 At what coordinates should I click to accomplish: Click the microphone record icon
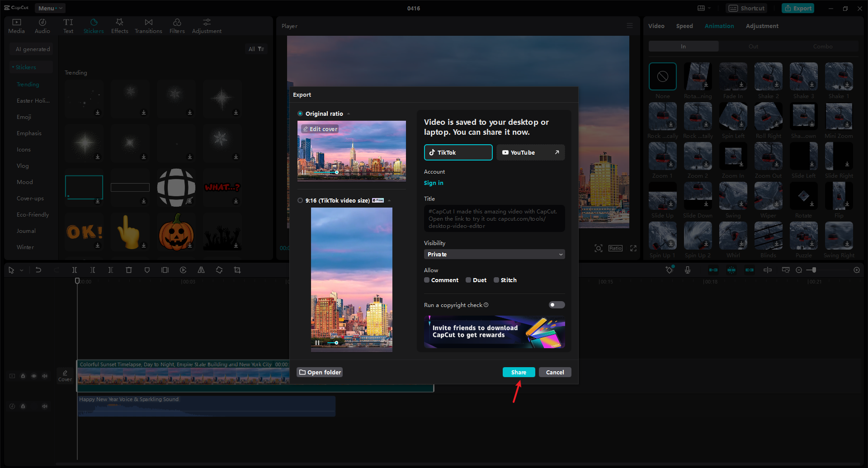point(688,270)
